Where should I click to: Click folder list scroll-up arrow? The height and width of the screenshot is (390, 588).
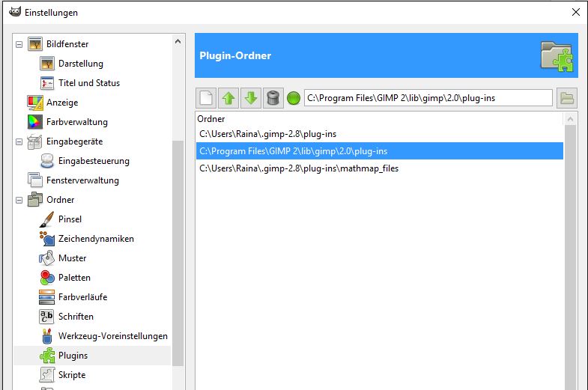pos(570,119)
